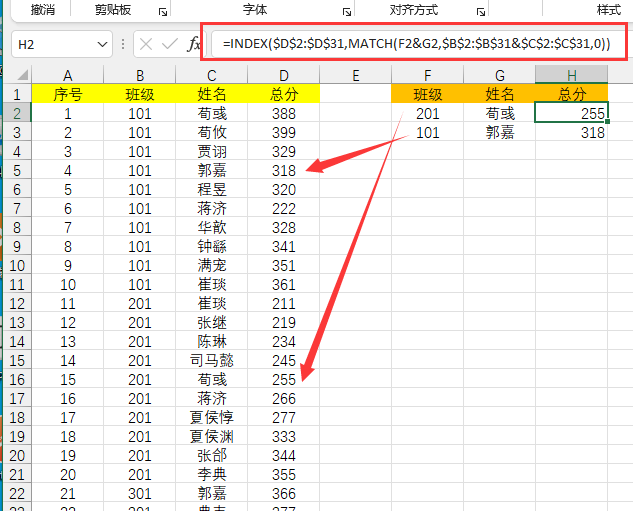Select row 5 header
This screenshot has width=633, height=511.
[x=15, y=170]
